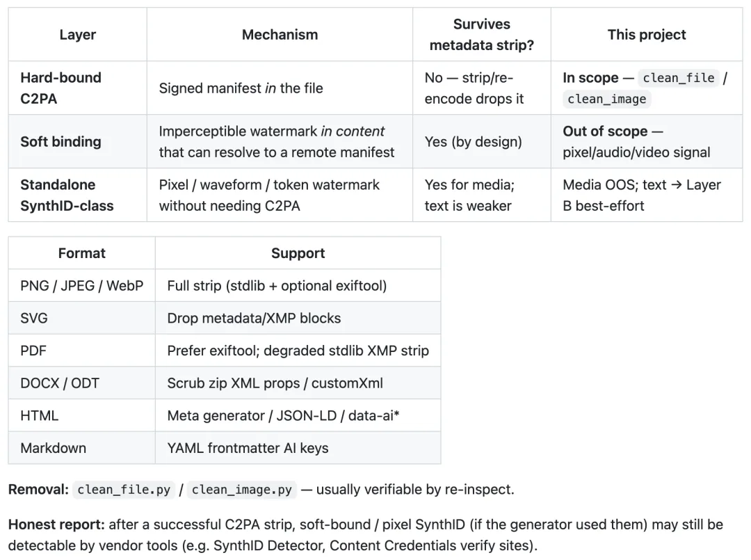Select the Standalone SynthID-class row label
This screenshot has height=560, width=751.
click(x=67, y=195)
